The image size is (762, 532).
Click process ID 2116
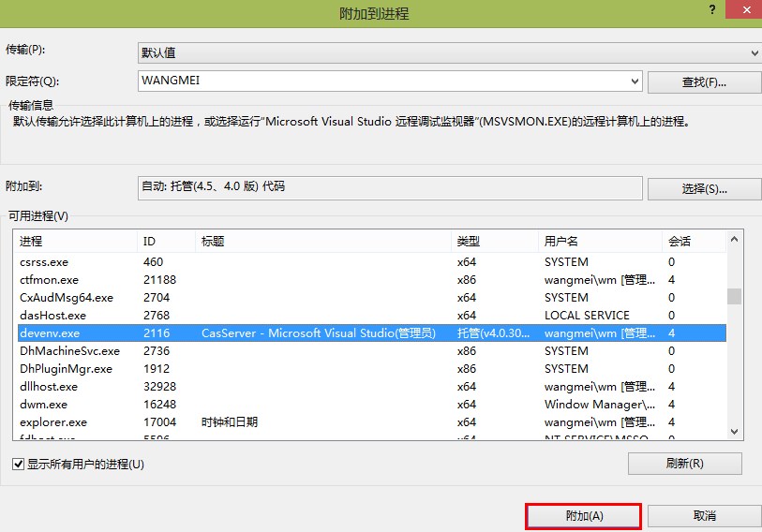[x=157, y=333]
